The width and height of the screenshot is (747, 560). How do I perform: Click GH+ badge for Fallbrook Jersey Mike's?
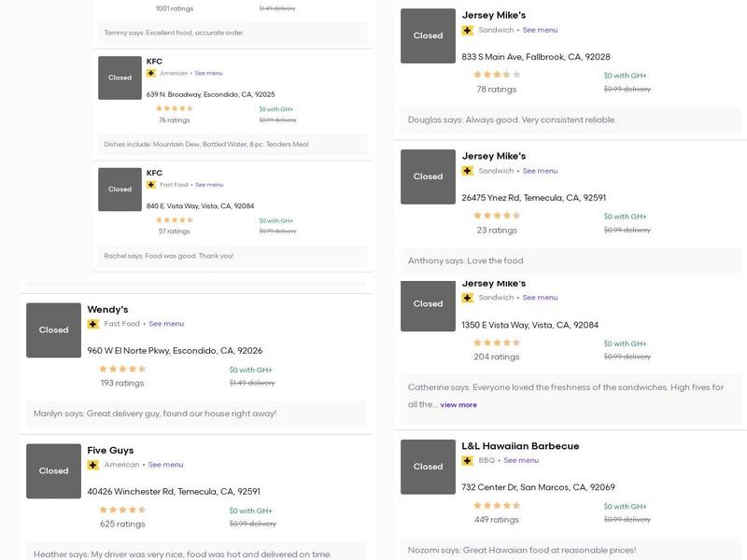(468, 30)
